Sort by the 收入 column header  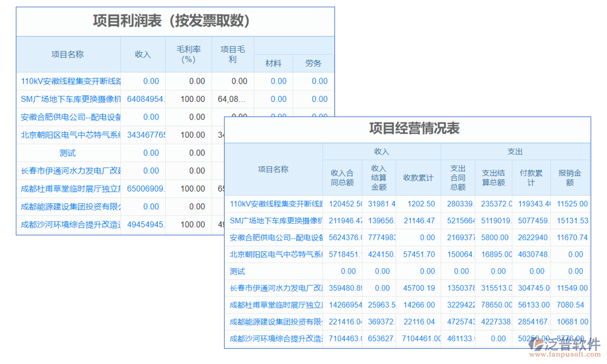tap(143, 54)
